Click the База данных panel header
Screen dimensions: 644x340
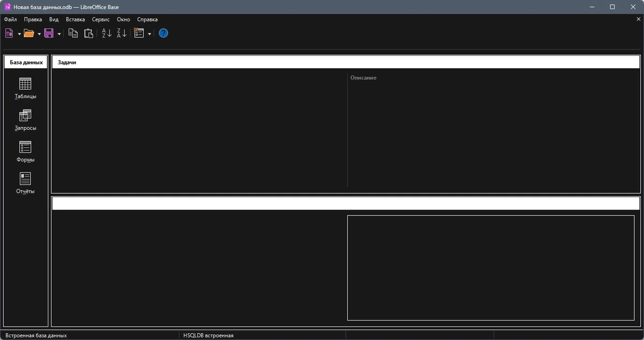click(26, 62)
